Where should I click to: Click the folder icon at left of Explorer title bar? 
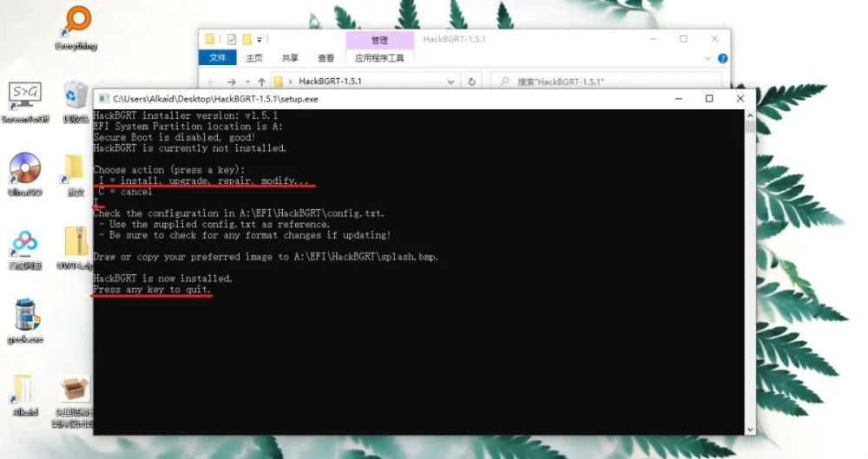[x=210, y=39]
